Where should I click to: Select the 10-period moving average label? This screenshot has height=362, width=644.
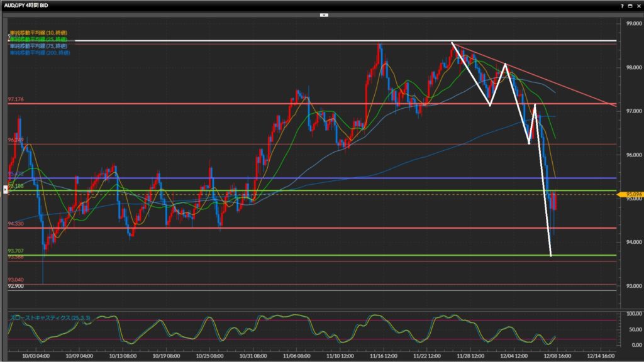click(38, 32)
